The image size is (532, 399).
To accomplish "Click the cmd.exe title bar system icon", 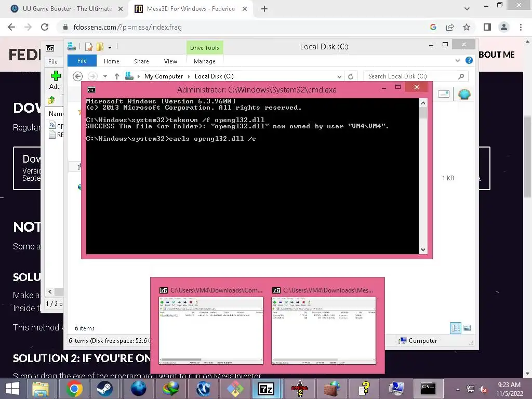I will pyautogui.click(x=91, y=90).
